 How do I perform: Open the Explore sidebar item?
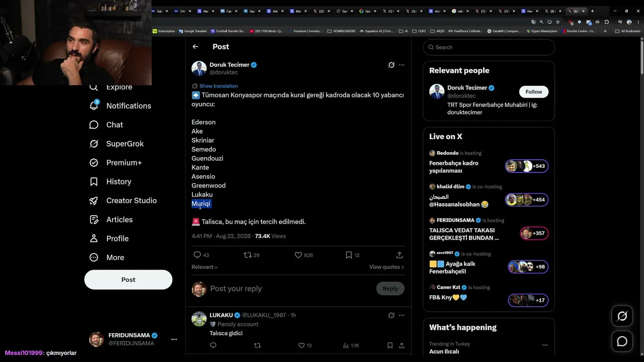[x=111, y=87]
